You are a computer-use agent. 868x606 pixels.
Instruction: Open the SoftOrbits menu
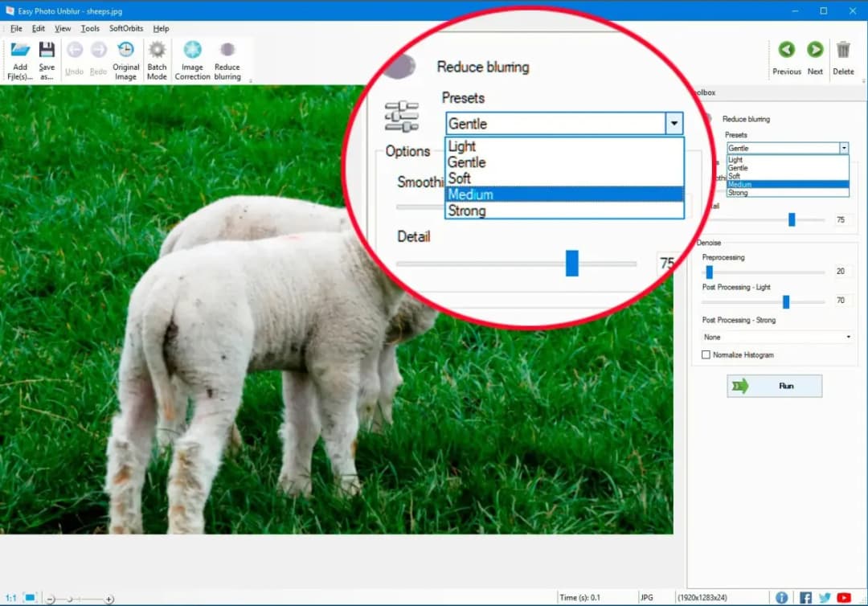tap(126, 28)
